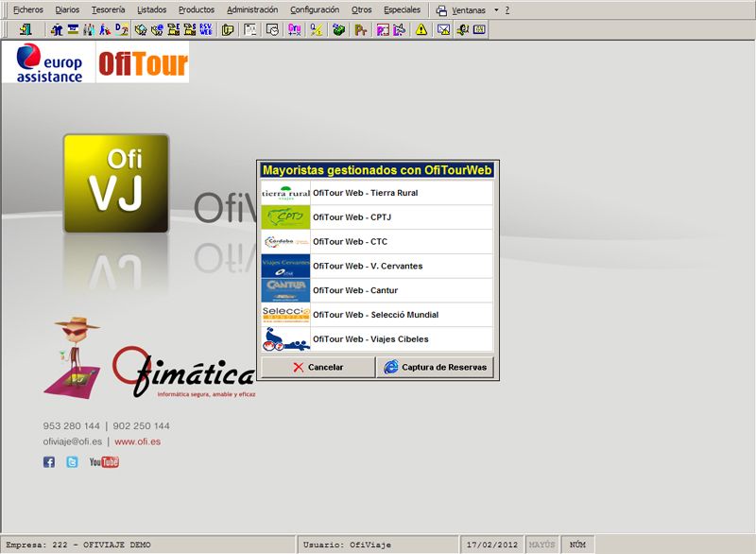Click the ofiviaje@ofi.es email address
This screenshot has height=554, width=756.
73,441
